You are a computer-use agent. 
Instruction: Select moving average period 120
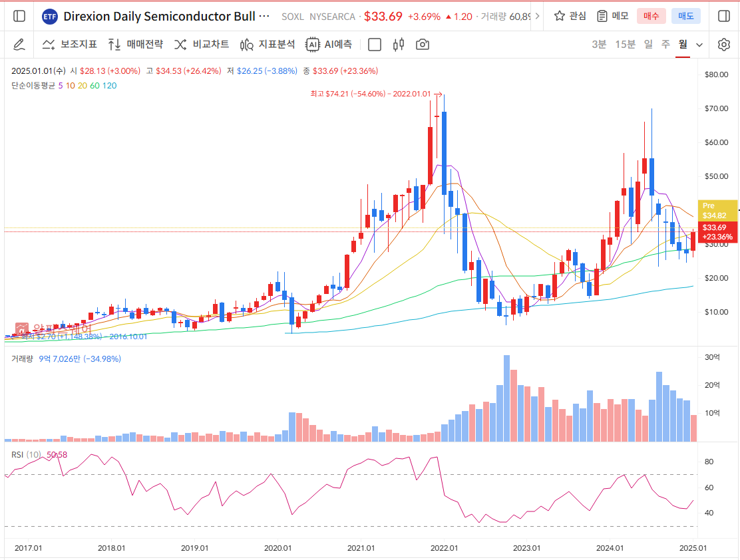pos(110,85)
